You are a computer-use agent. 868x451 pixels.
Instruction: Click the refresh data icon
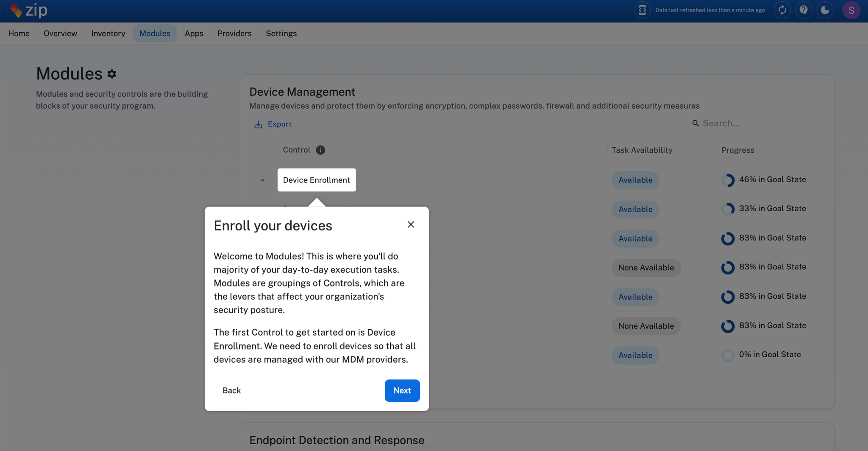[x=782, y=10]
